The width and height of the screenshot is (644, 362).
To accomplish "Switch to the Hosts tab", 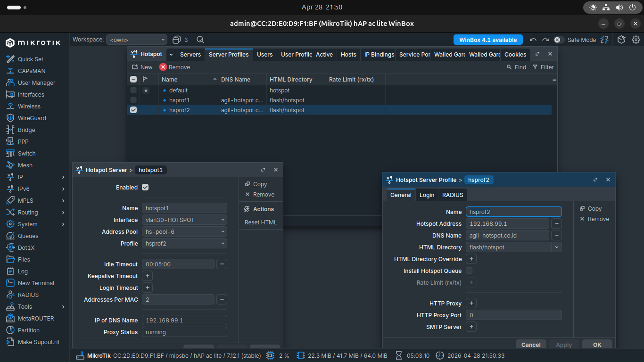I will (348, 55).
